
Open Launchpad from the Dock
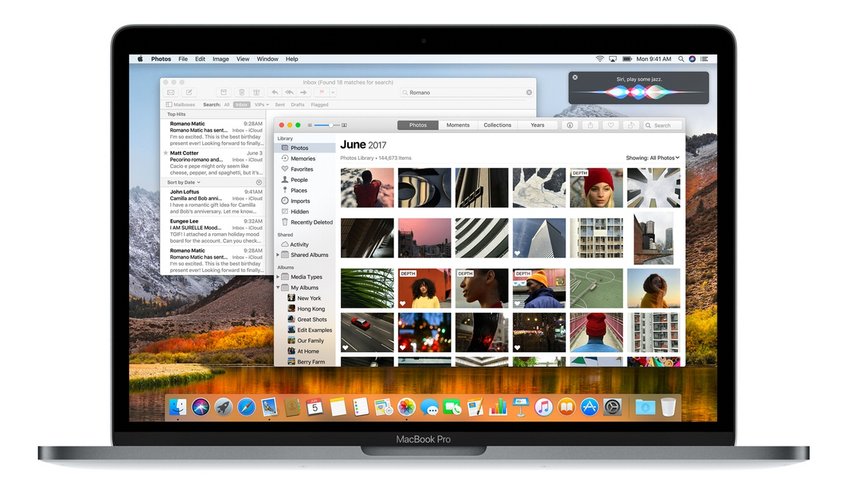[223, 407]
